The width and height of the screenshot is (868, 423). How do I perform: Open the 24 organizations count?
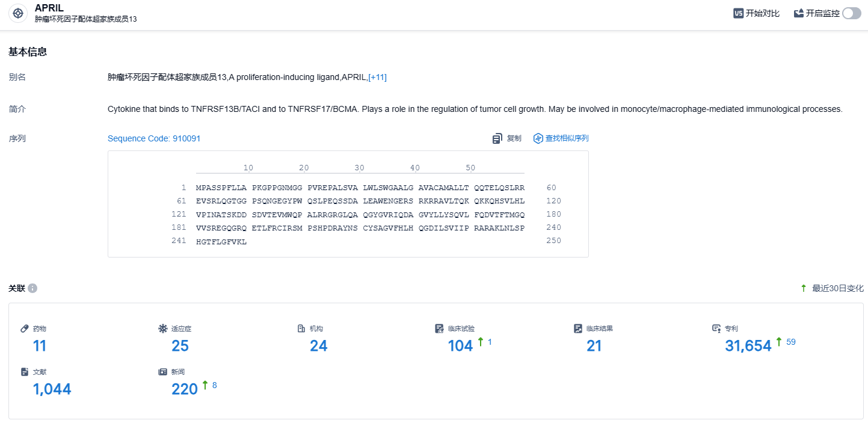pos(319,346)
